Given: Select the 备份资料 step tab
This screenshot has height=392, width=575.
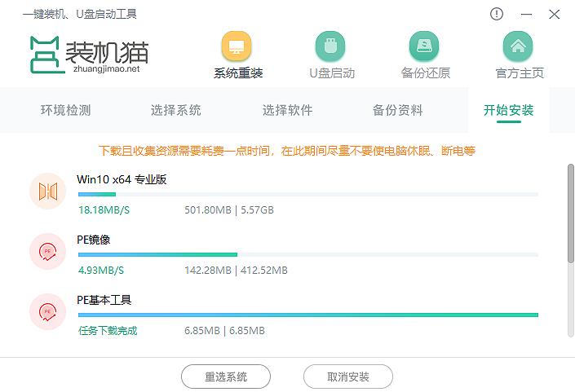Looking at the screenshot, I should [x=397, y=111].
